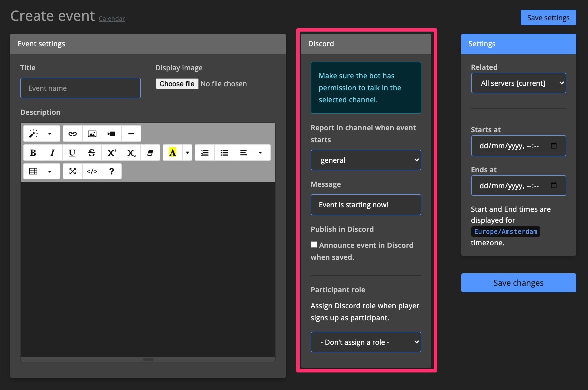Open the Calendar link next to title

point(112,19)
